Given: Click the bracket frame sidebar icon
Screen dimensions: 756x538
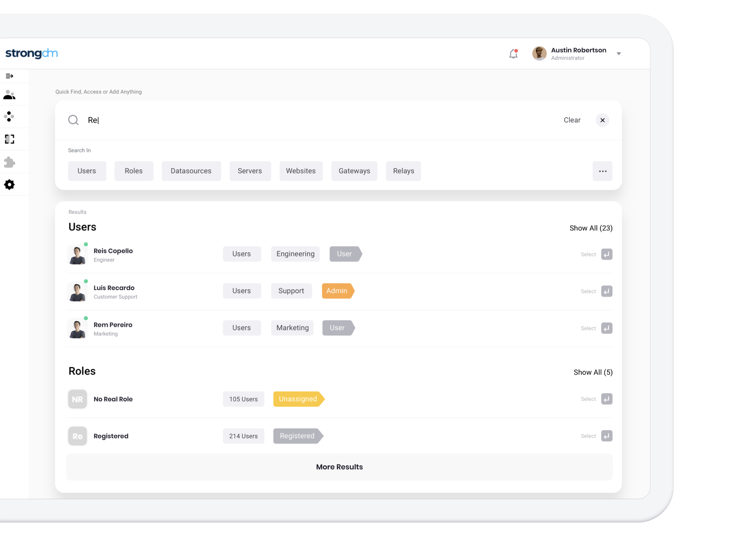Looking at the screenshot, I should (10, 139).
